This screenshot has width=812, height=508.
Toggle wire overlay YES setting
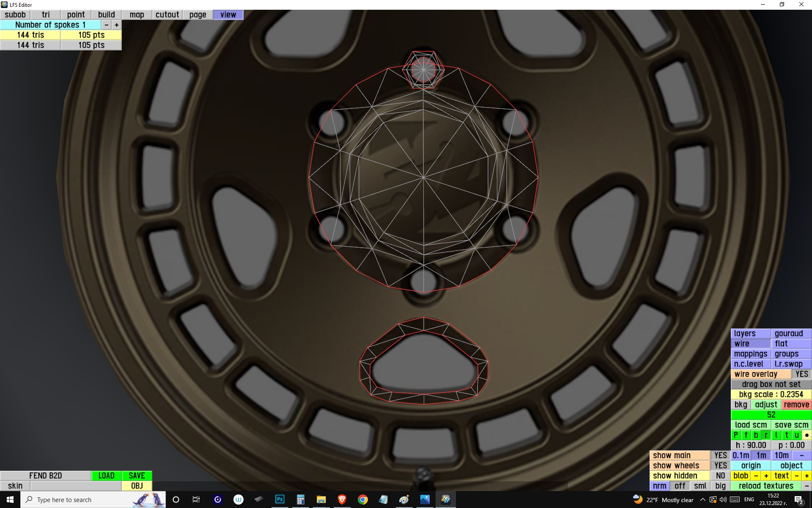click(x=801, y=374)
